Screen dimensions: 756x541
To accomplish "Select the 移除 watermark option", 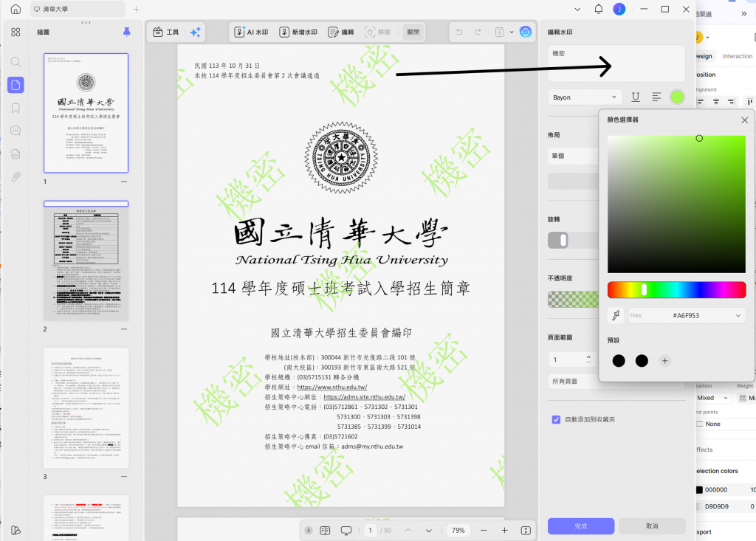I will coord(377,32).
